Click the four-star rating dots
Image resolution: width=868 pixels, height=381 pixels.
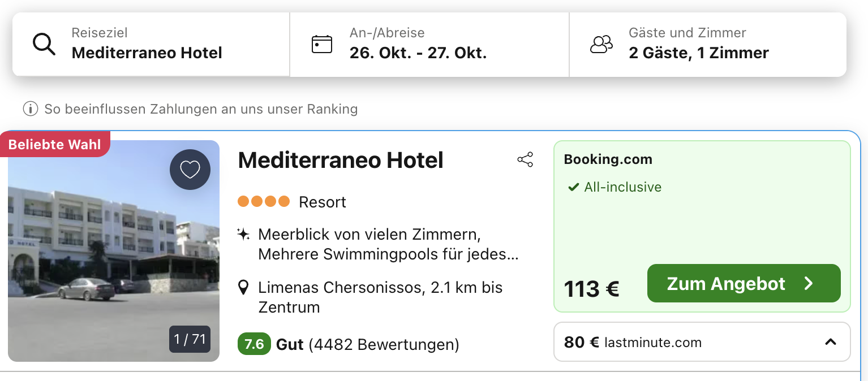(x=264, y=201)
